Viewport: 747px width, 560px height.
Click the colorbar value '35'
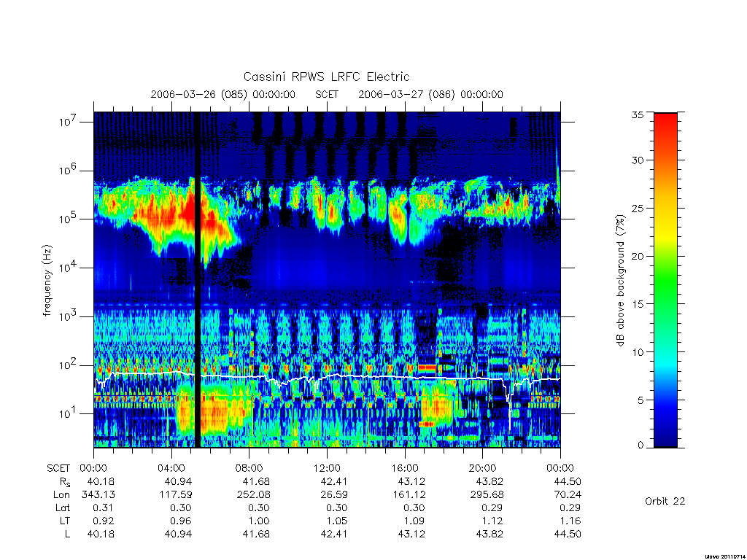637,114
